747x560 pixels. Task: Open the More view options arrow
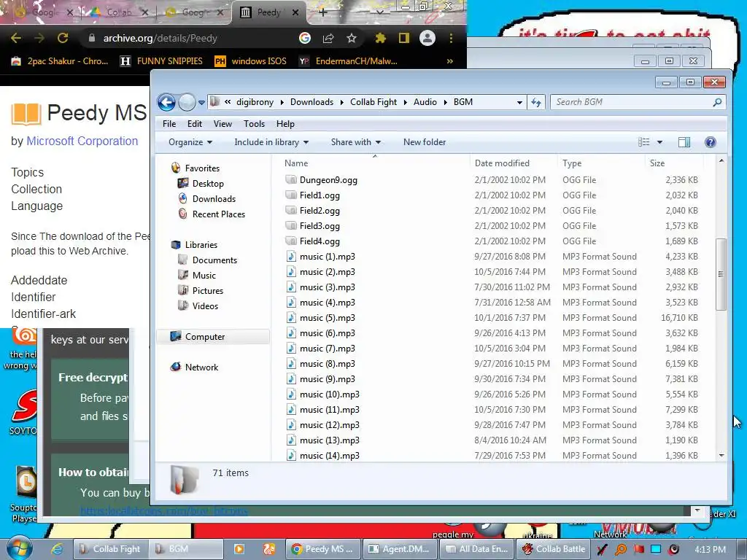(x=659, y=142)
